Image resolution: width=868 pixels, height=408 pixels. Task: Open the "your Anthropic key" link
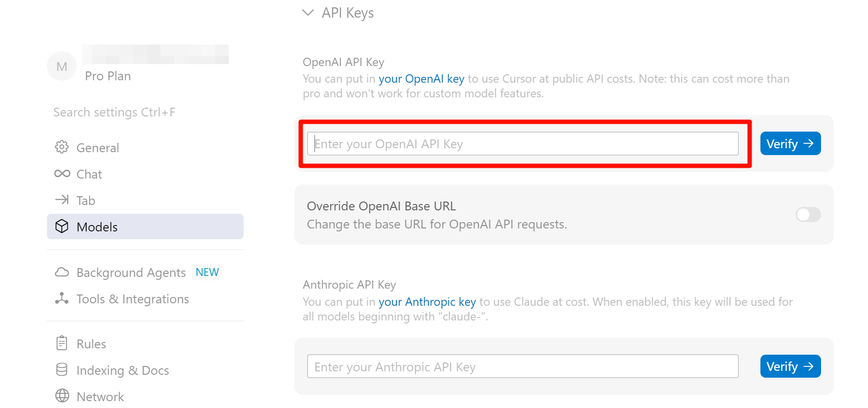click(x=427, y=302)
